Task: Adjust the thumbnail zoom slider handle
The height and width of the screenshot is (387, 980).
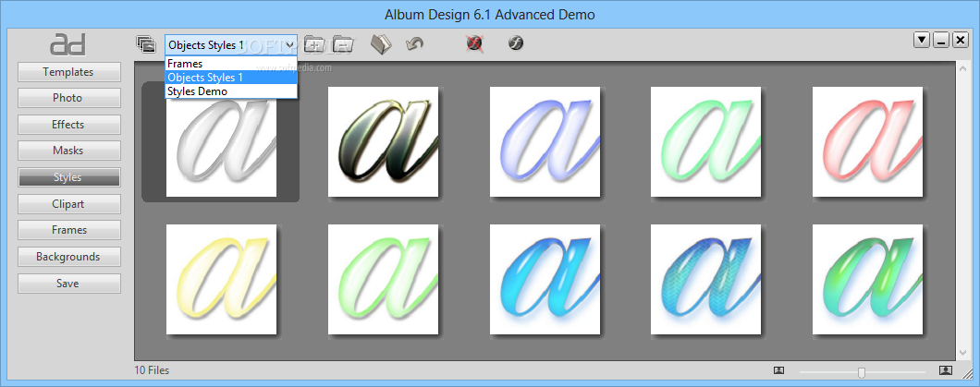Action: [x=862, y=372]
